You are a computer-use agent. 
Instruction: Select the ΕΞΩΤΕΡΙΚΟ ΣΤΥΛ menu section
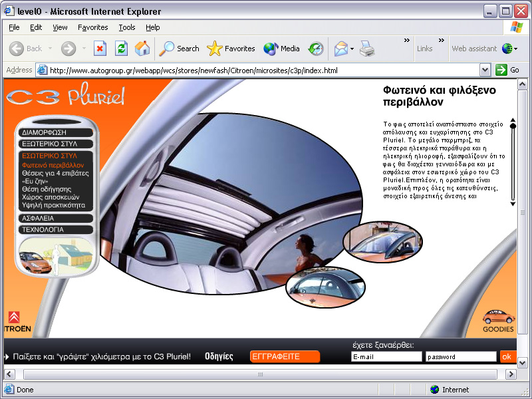click(56, 144)
